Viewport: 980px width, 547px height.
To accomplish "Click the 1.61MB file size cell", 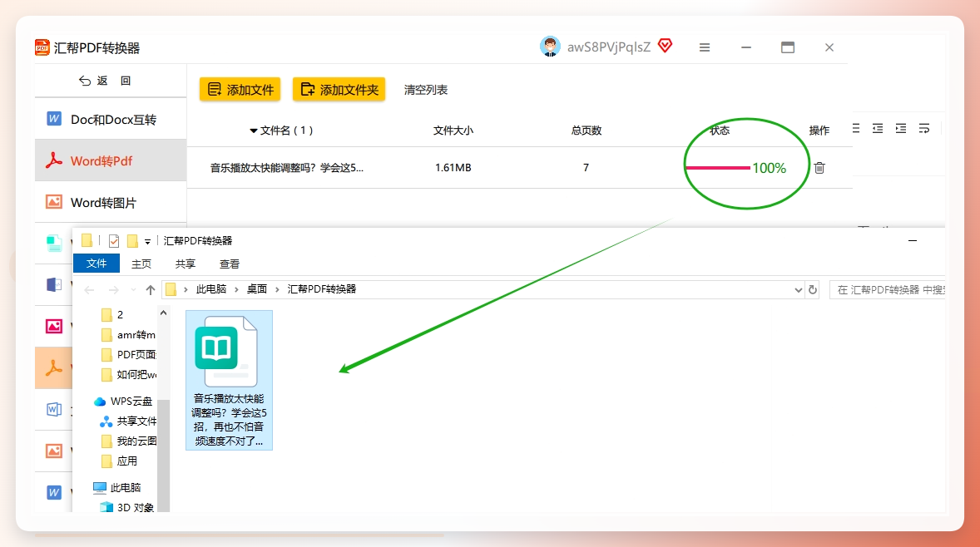I will point(453,167).
